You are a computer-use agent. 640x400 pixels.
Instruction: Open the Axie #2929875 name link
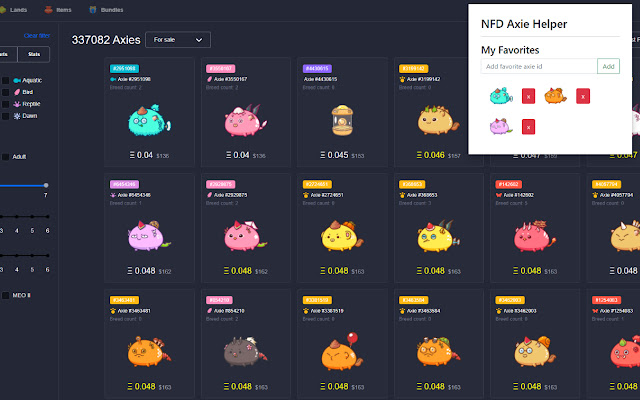click(230, 195)
